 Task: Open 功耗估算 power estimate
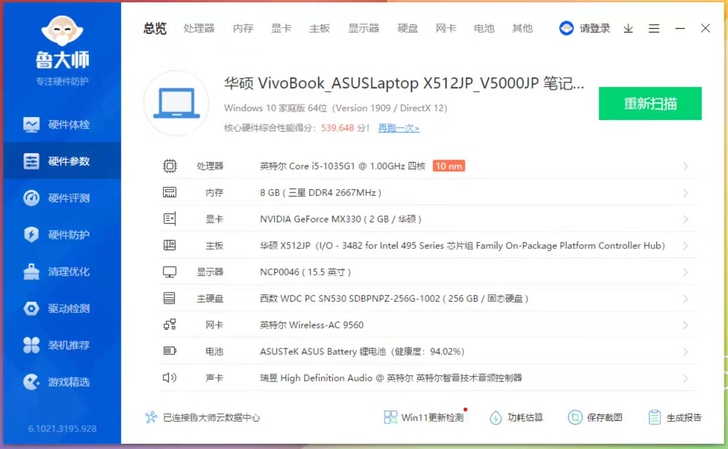point(516,417)
